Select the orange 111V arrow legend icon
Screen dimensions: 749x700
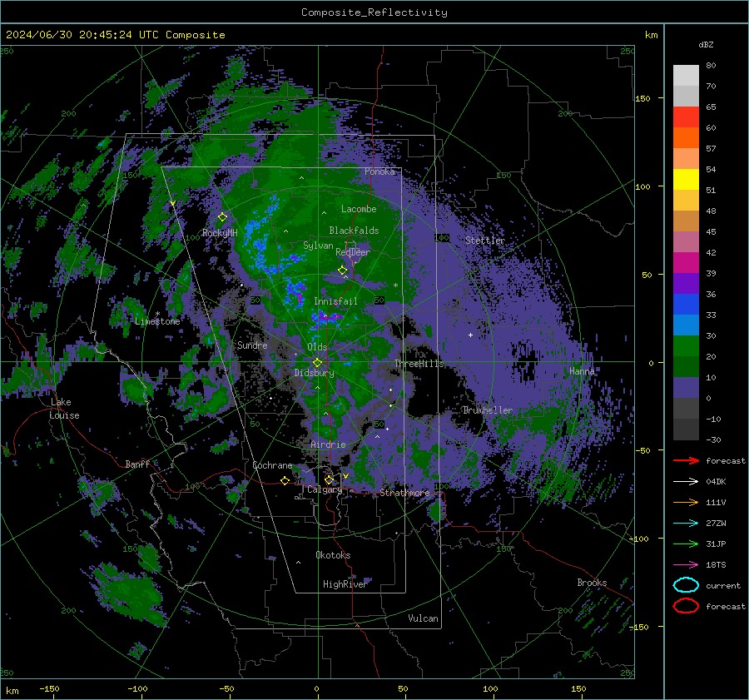(x=686, y=502)
